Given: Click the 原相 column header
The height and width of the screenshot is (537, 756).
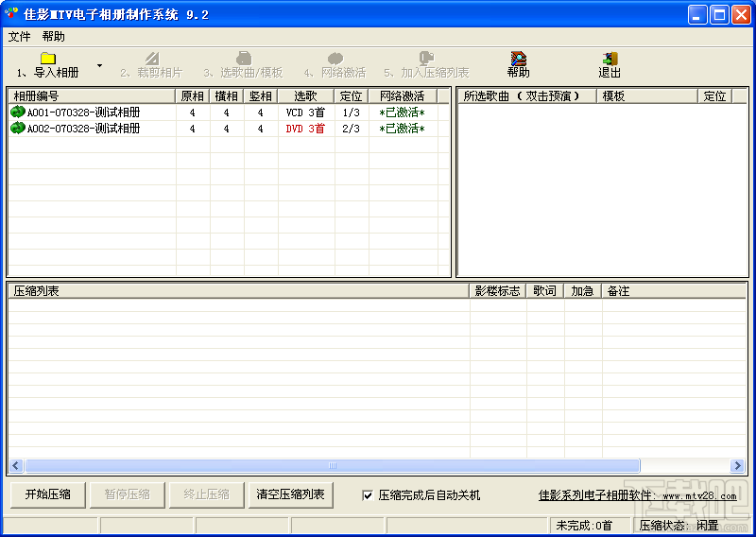Looking at the screenshot, I should (x=193, y=96).
